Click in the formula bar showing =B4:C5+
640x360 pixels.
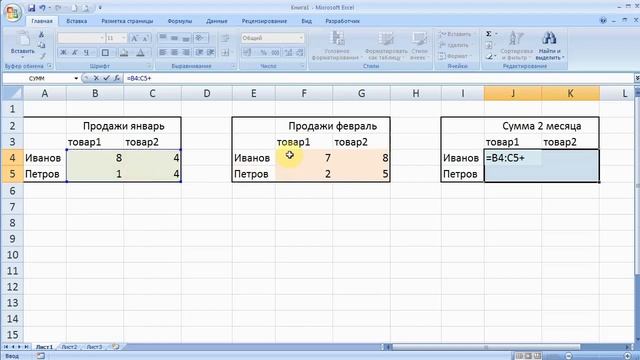[379, 78]
